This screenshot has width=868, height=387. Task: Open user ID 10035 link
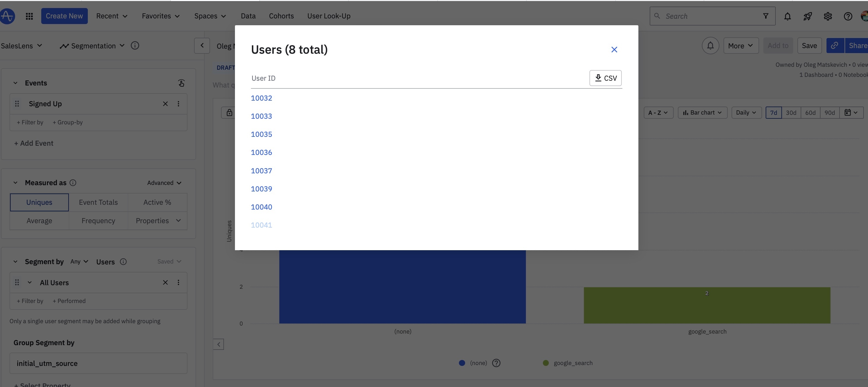coord(261,134)
